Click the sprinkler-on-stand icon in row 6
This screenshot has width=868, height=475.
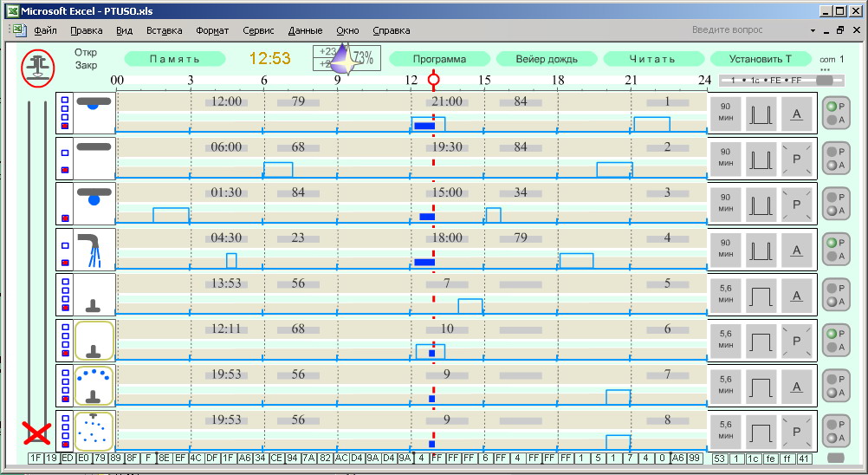coord(94,340)
